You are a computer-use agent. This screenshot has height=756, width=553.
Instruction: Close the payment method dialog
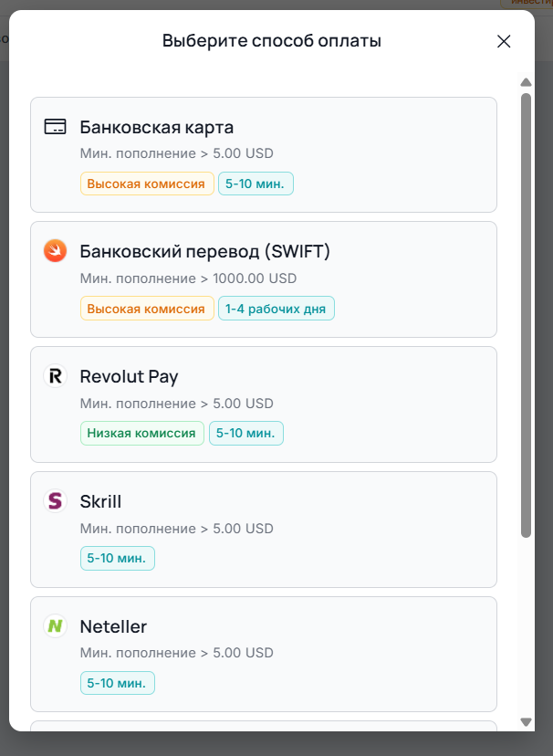504,41
